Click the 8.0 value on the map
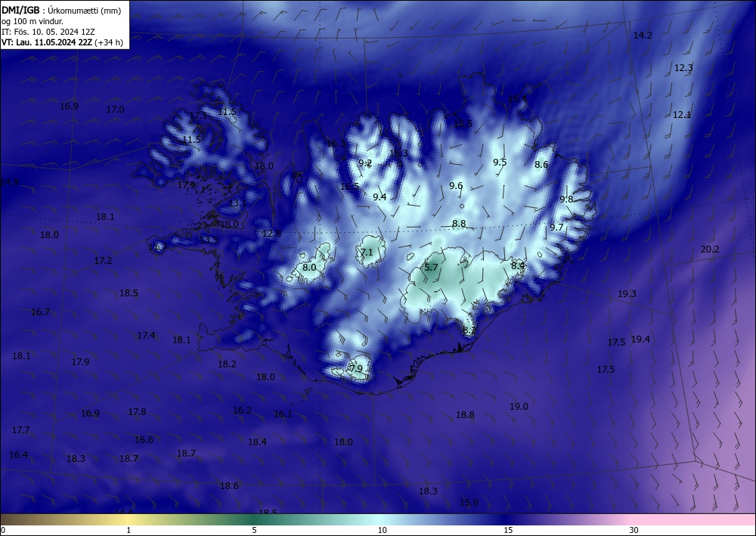 click(309, 268)
